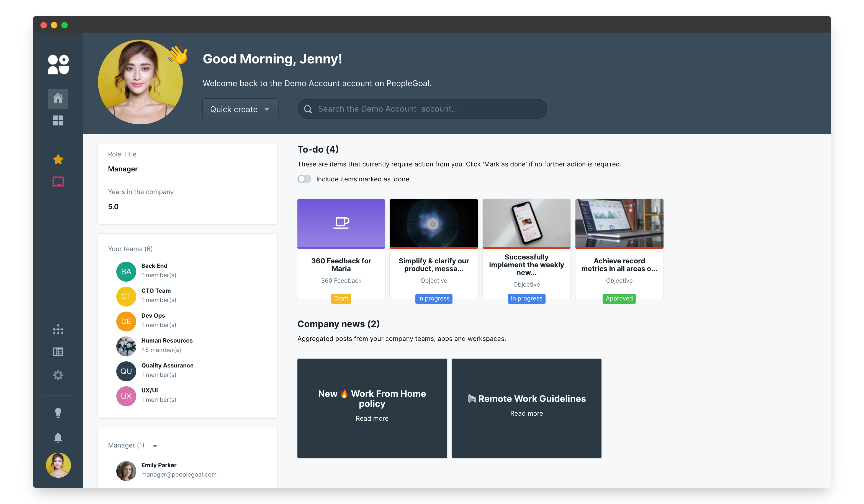Viewport: 864px width, 504px height.
Task: Click In progress badge on Simplify card
Action: tap(433, 299)
